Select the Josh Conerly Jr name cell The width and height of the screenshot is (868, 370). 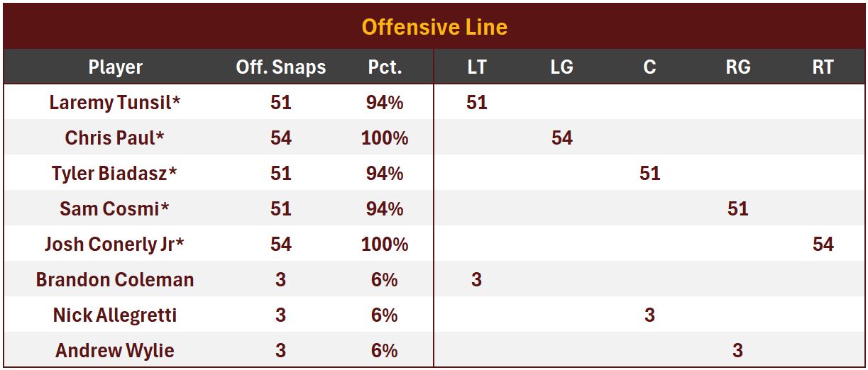[115, 245]
